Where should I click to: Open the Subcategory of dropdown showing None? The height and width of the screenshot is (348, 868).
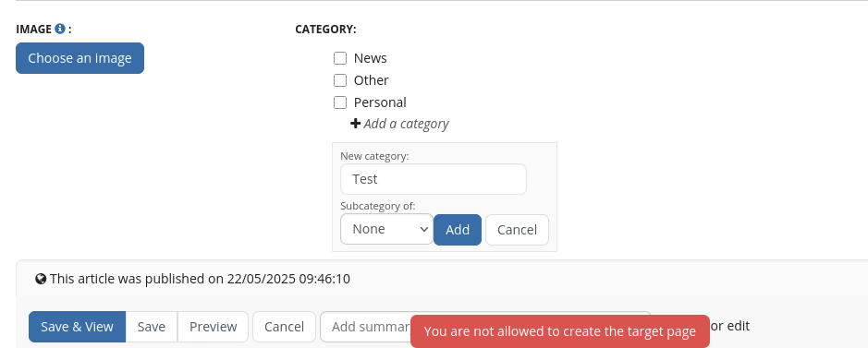tap(386, 229)
